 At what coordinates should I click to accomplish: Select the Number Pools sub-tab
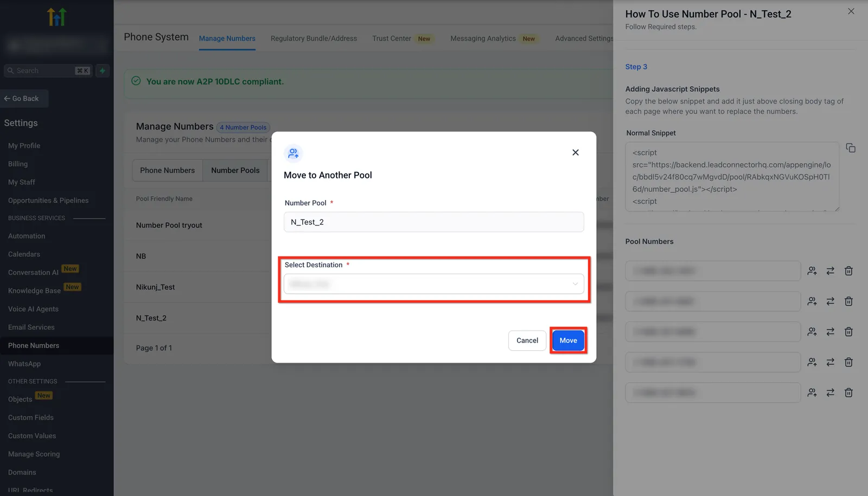(235, 170)
